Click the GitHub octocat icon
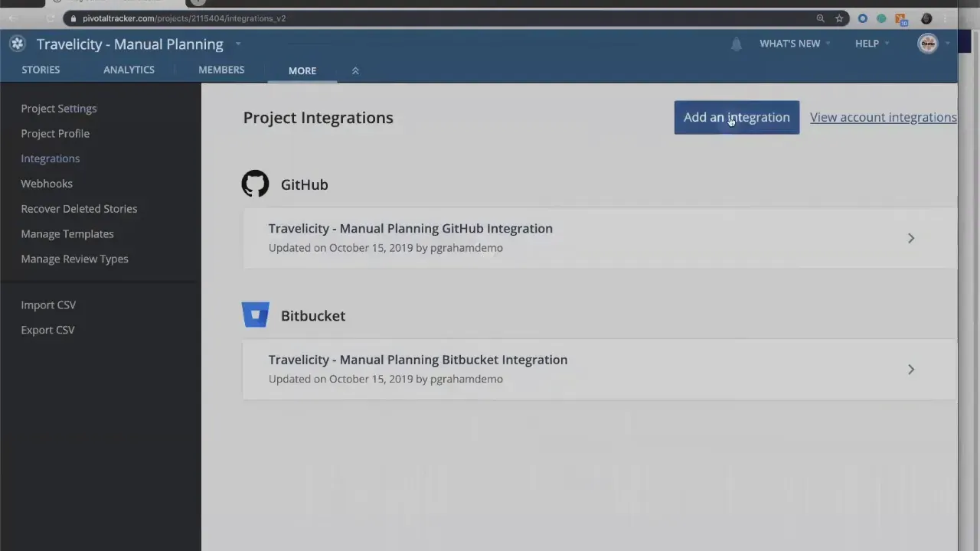Viewport: 980px width, 551px height. (255, 184)
